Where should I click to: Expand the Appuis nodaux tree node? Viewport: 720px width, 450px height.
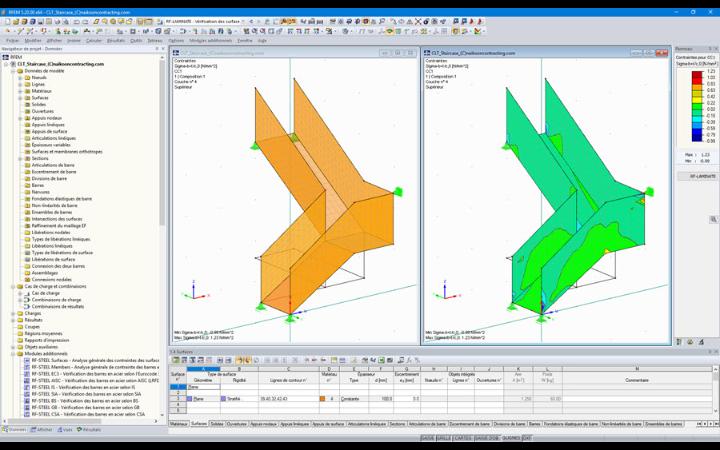(20, 118)
